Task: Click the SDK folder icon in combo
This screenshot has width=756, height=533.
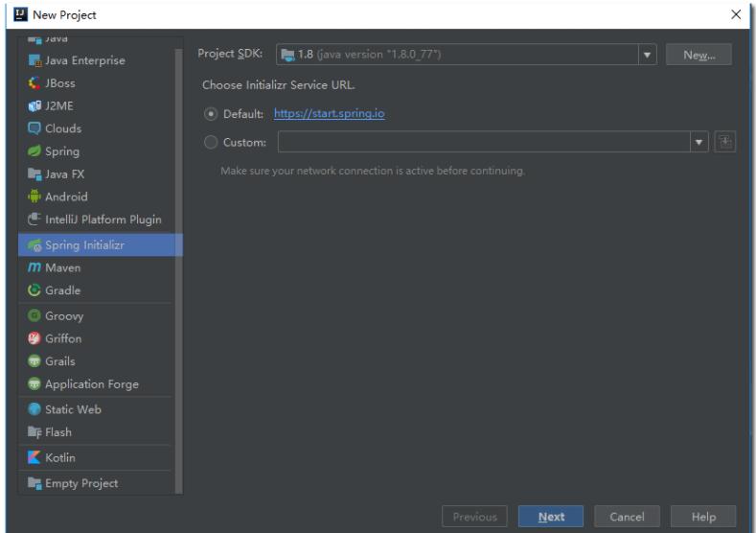Action: point(287,55)
